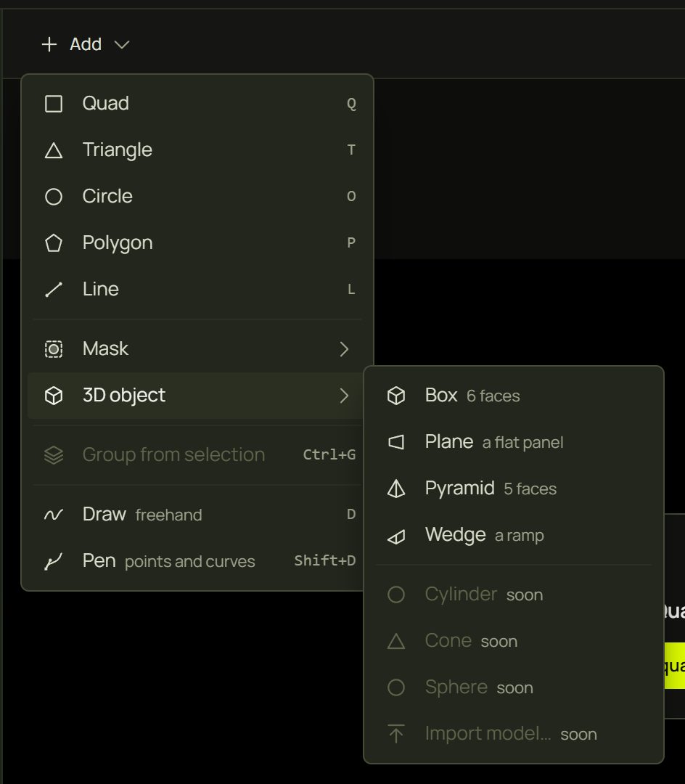Click the Pyramid icon
The image size is (685, 784).
[396, 489]
